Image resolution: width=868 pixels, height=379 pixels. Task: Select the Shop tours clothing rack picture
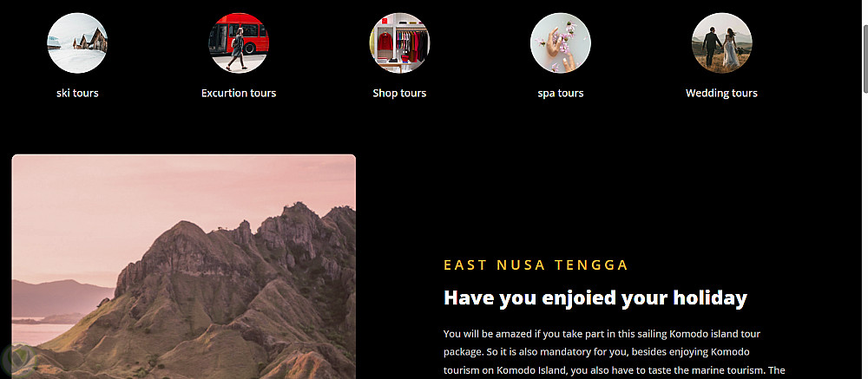399,43
